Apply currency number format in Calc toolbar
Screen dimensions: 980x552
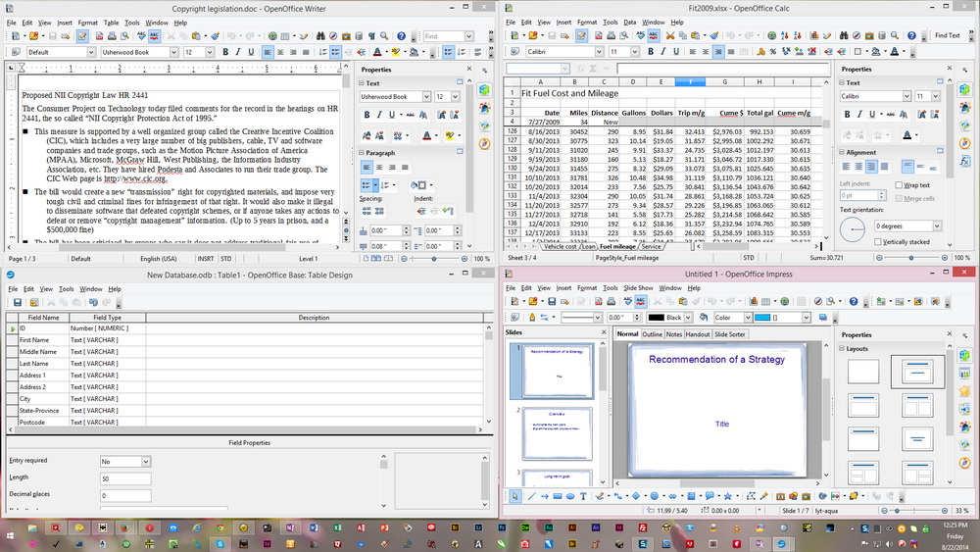coord(760,51)
